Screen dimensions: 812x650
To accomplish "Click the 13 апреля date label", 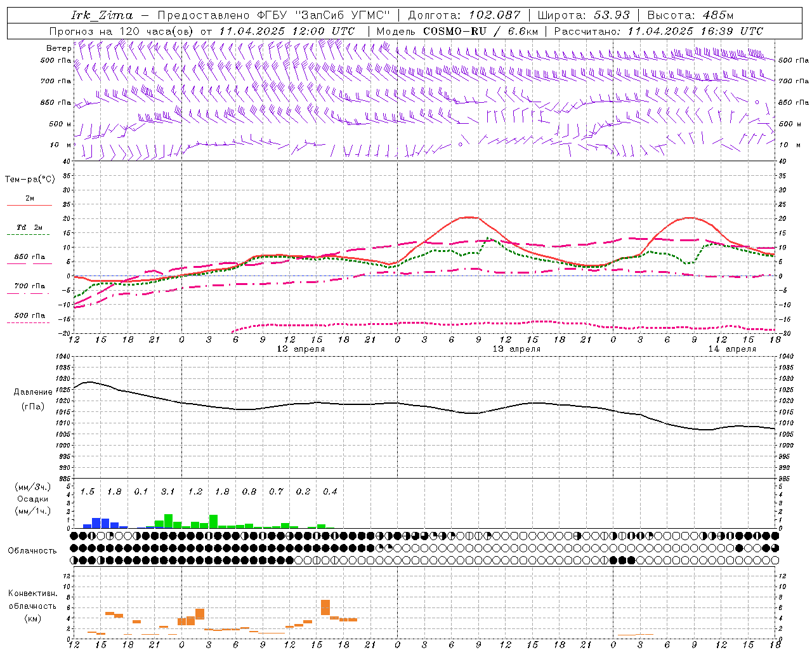I will 516,349.
